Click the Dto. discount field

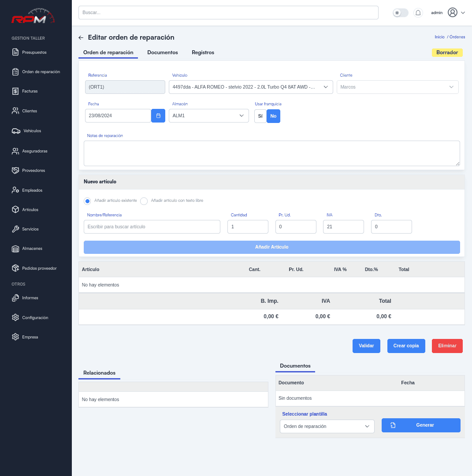pyautogui.click(x=391, y=227)
